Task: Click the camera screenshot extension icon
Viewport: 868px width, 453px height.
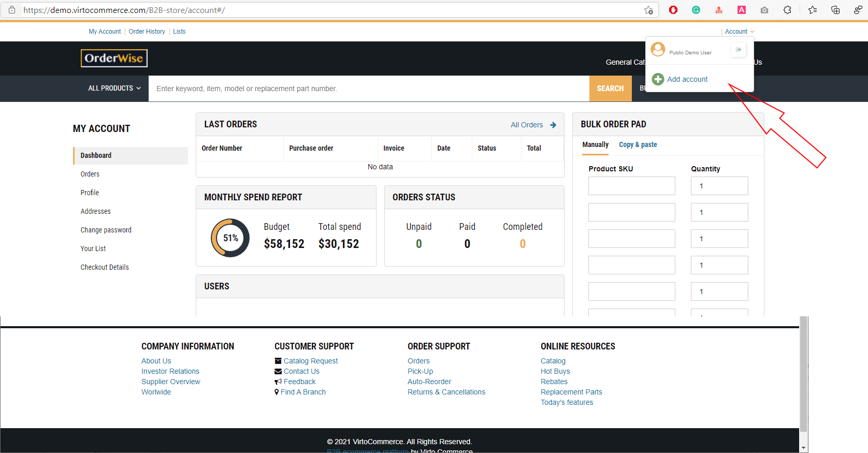Action: 764,10
